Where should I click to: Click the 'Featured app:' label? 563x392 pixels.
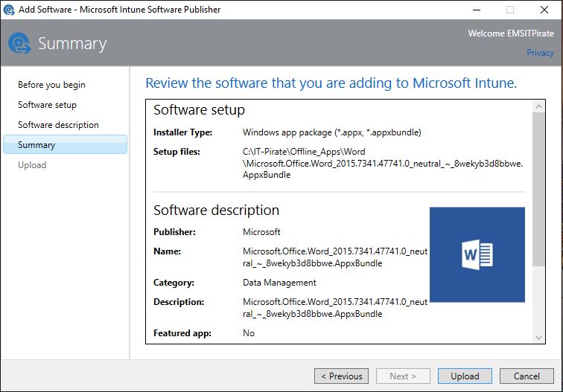(182, 333)
